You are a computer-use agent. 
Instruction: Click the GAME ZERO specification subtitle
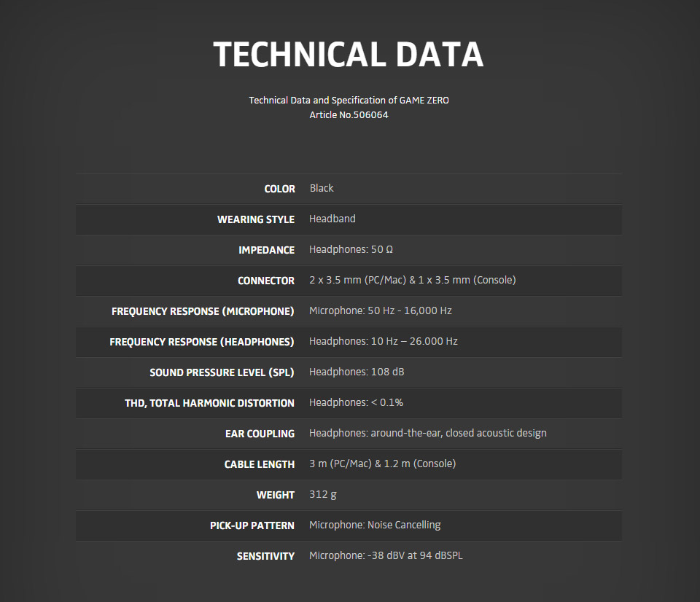click(x=349, y=100)
